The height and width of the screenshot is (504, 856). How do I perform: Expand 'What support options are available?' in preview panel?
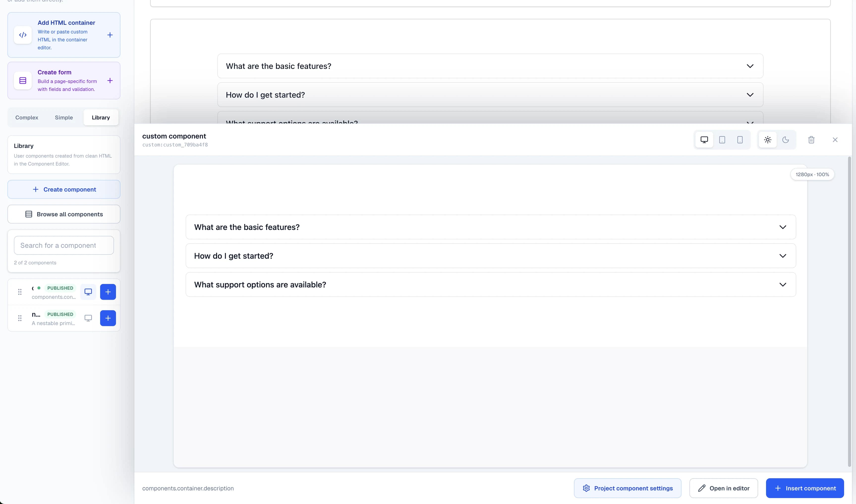(x=490, y=285)
